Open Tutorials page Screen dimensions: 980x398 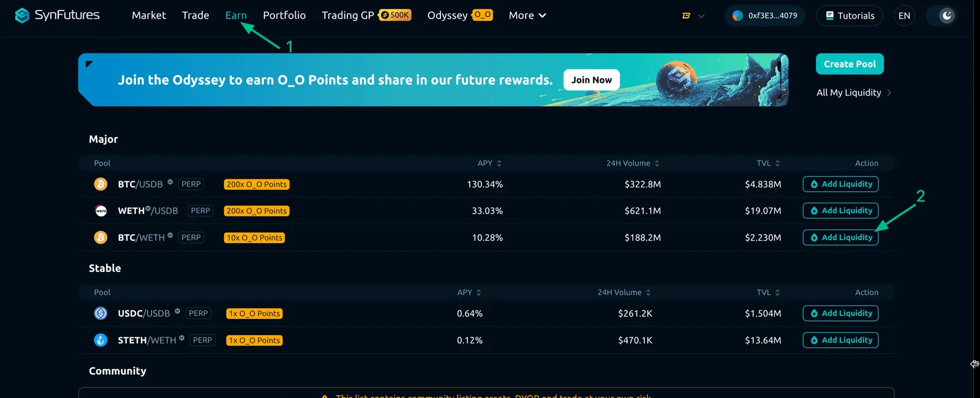(x=850, y=16)
